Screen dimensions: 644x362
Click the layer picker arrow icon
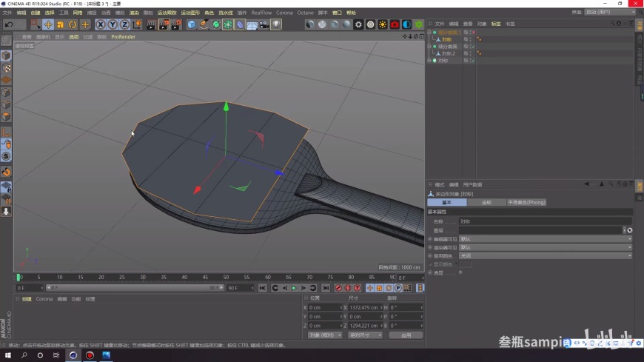pos(630,230)
